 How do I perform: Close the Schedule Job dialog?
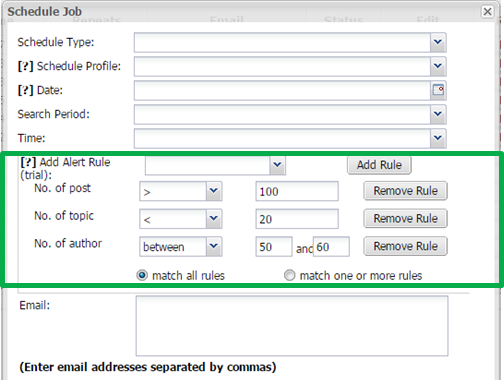point(487,12)
